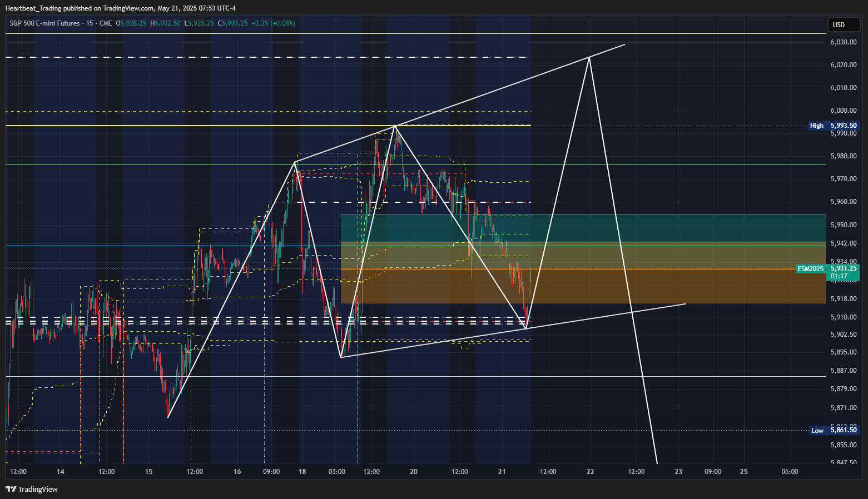Image resolution: width=868 pixels, height=499 pixels.
Task: Click the 5,950.00 price axis label
Action: pos(843,225)
